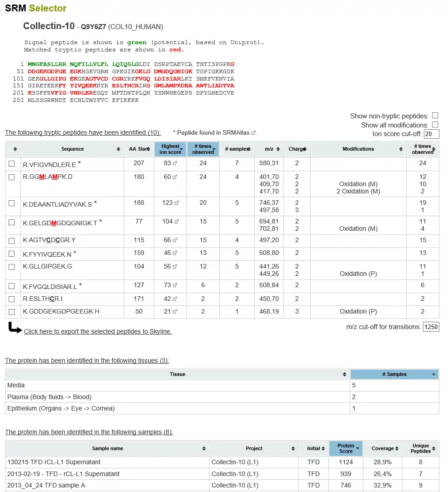This screenshot has height=492, width=448.
Task: Open external link icon next to ion score 21
Action: [175, 312]
